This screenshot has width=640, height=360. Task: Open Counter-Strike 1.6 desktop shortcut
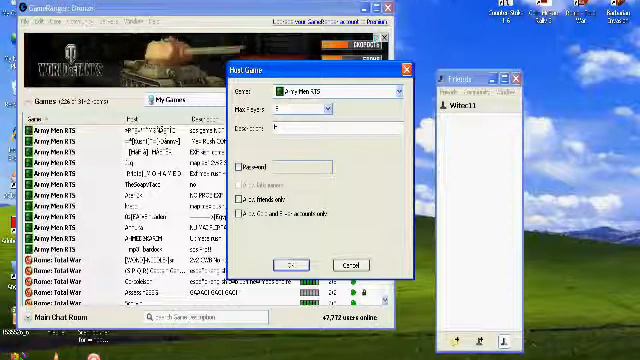click(x=505, y=11)
